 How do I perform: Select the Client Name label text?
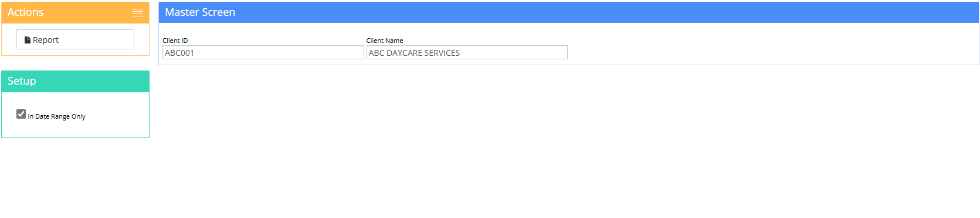385,41
